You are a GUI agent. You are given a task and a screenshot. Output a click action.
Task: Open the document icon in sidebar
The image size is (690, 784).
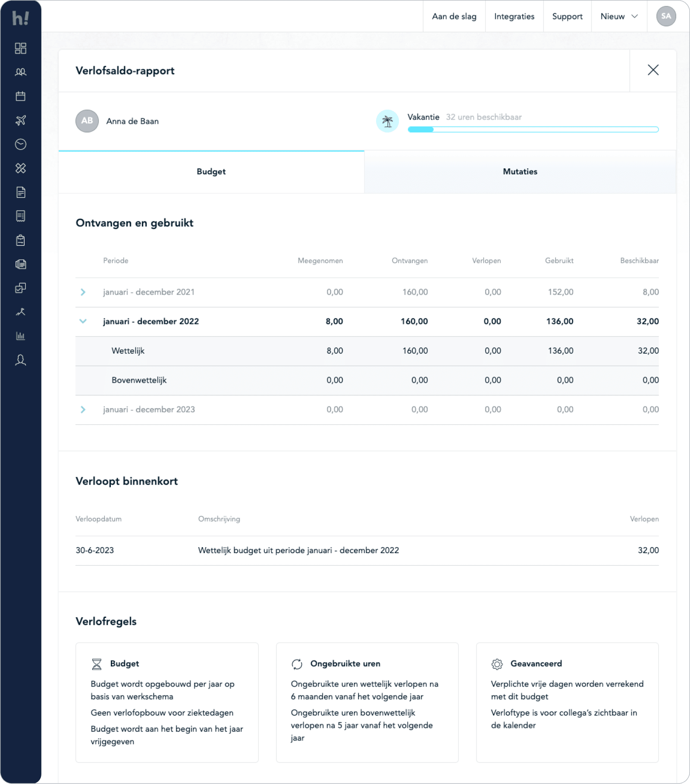coord(21,192)
